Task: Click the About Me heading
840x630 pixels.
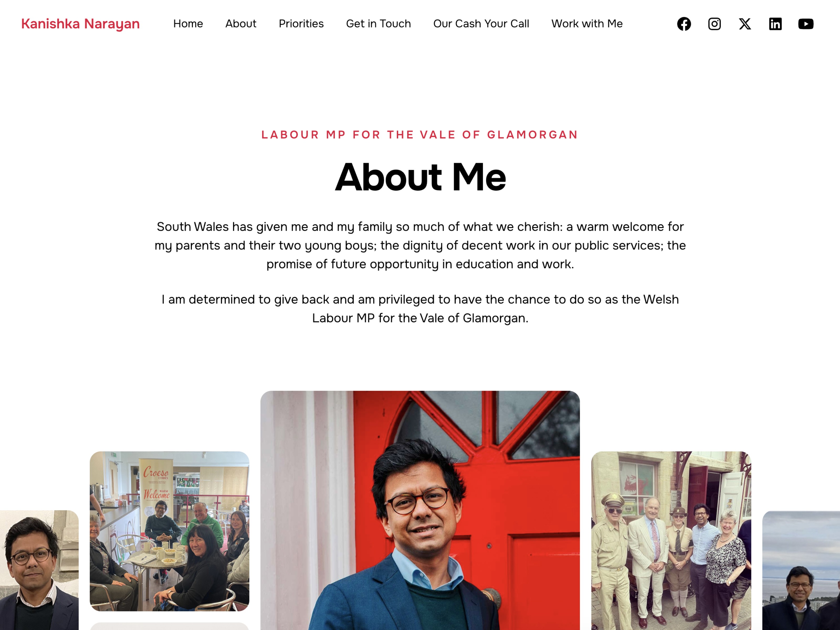Action: click(x=420, y=177)
